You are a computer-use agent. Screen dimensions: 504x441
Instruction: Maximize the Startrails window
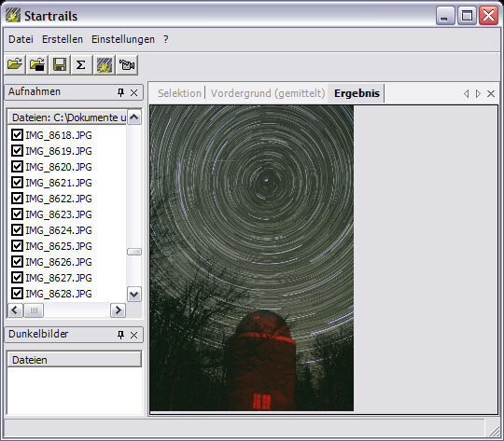467,16
